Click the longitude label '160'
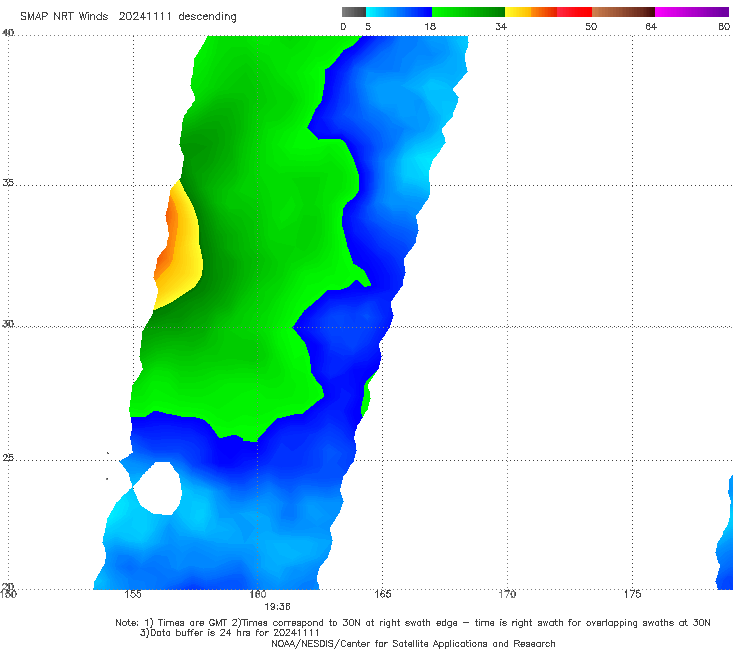Viewport: 740px width, 650px height. click(258, 594)
